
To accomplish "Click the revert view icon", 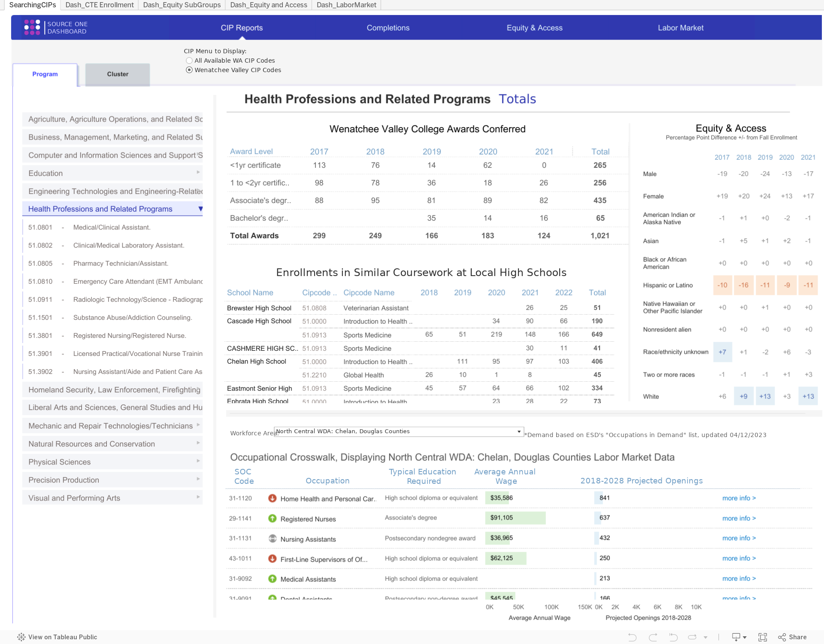I will click(x=673, y=637).
